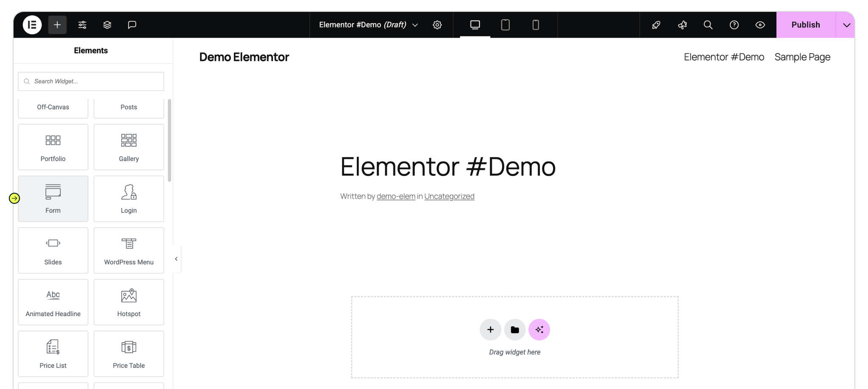The width and height of the screenshot is (868, 389).
Task: Switch to mobile device view
Action: tap(536, 25)
